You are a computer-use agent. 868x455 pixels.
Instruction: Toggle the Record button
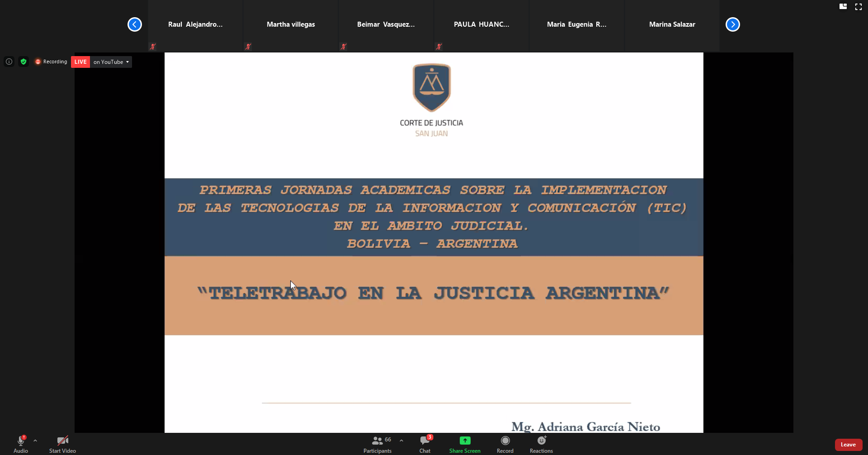pos(505,444)
